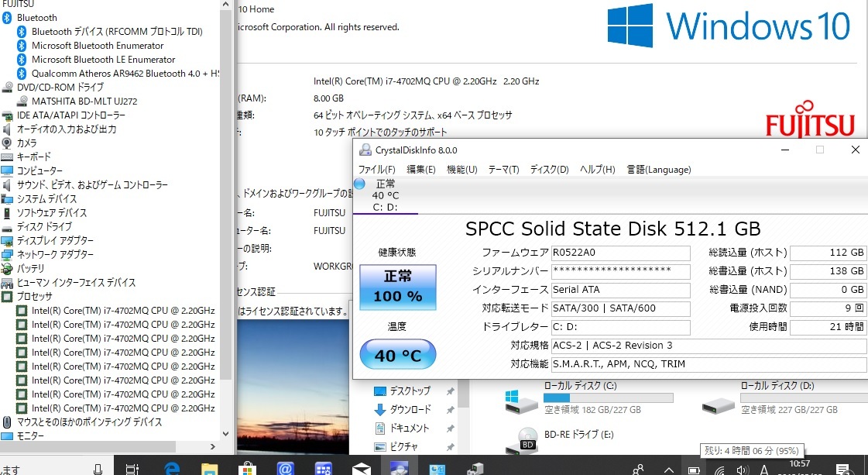Click the 正常 100 % health status button
This screenshot has width=868, height=475.
click(397, 287)
